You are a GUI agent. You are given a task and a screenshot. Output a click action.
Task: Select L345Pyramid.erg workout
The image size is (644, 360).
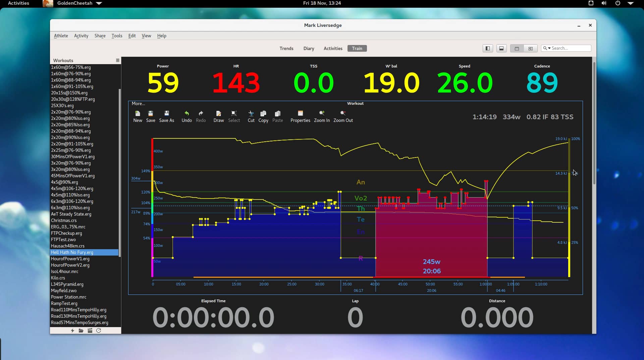tap(84, 284)
